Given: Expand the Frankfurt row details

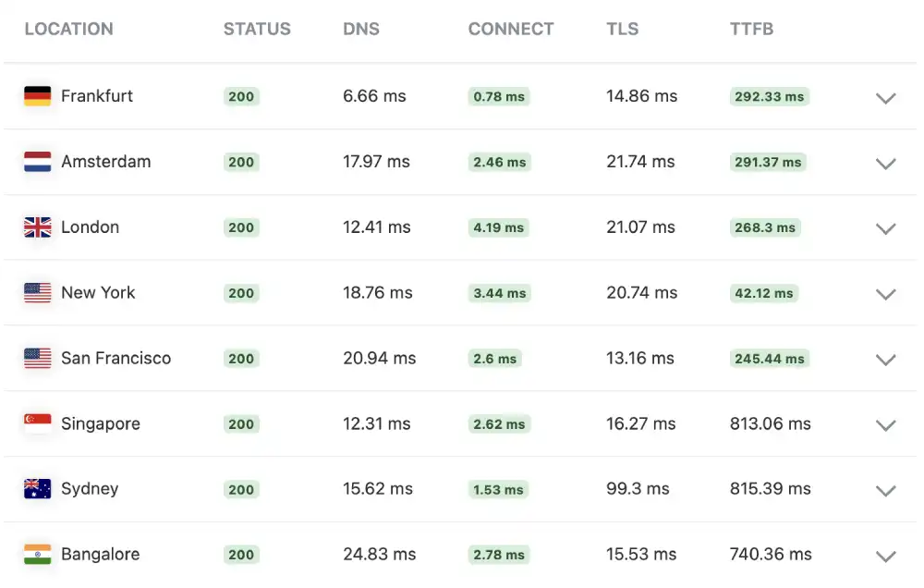Looking at the screenshot, I should click(x=885, y=98).
